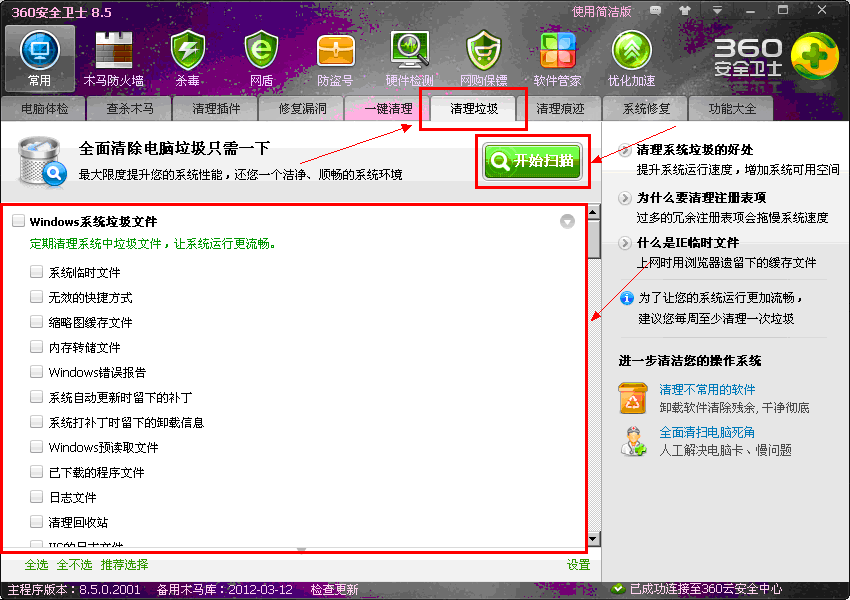Open 全面清扫电脑死角 link
The height and width of the screenshot is (600, 850).
pos(707,432)
